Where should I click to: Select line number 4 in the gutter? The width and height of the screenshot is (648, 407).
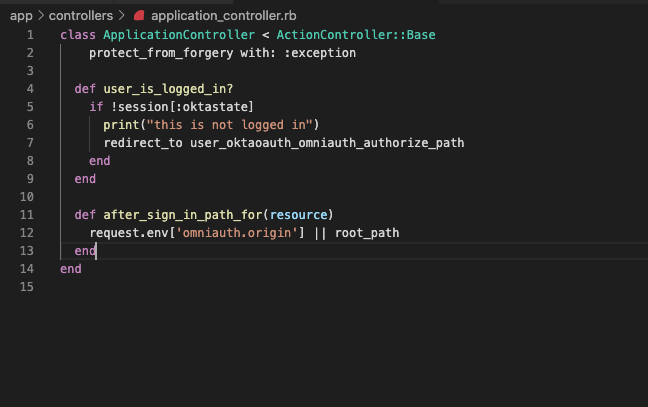(30, 89)
